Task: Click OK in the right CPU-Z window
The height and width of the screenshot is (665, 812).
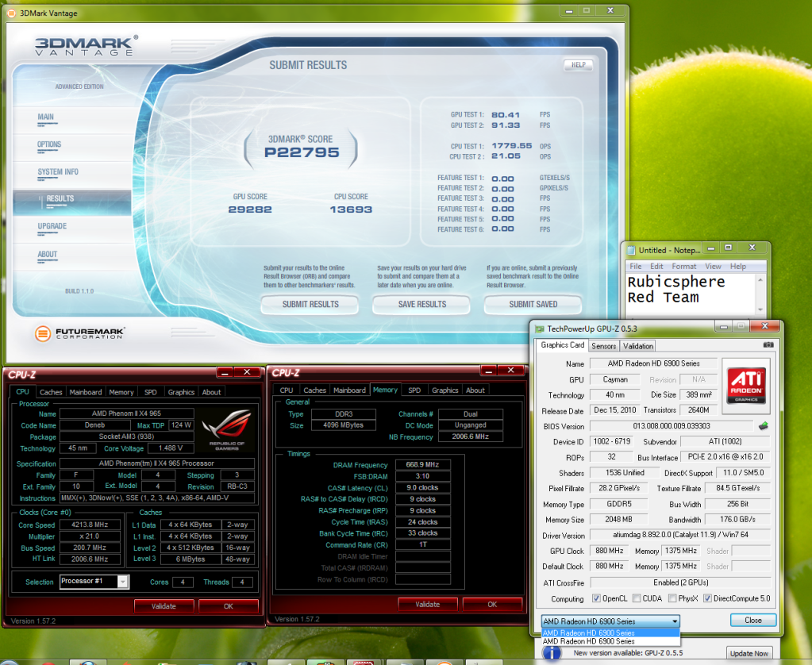Action: pos(492,604)
